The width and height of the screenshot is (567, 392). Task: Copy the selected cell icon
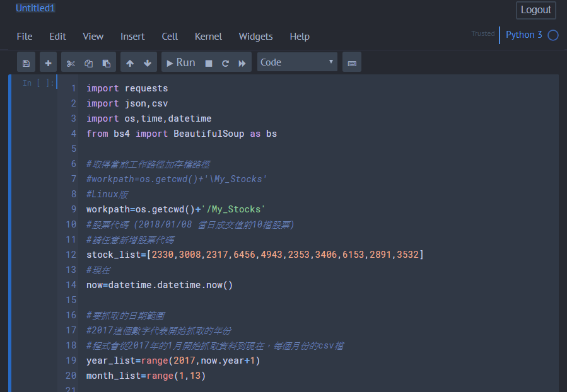(x=88, y=62)
